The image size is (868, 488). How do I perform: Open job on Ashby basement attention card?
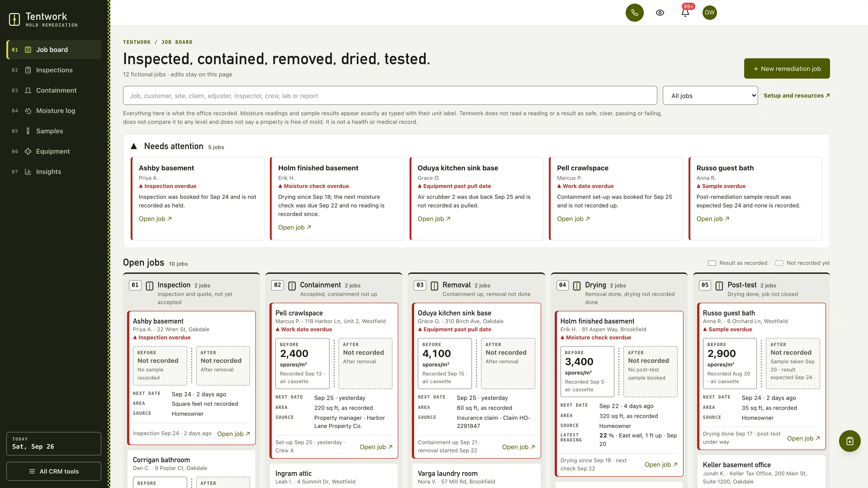pyautogui.click(x=155, y=219)
